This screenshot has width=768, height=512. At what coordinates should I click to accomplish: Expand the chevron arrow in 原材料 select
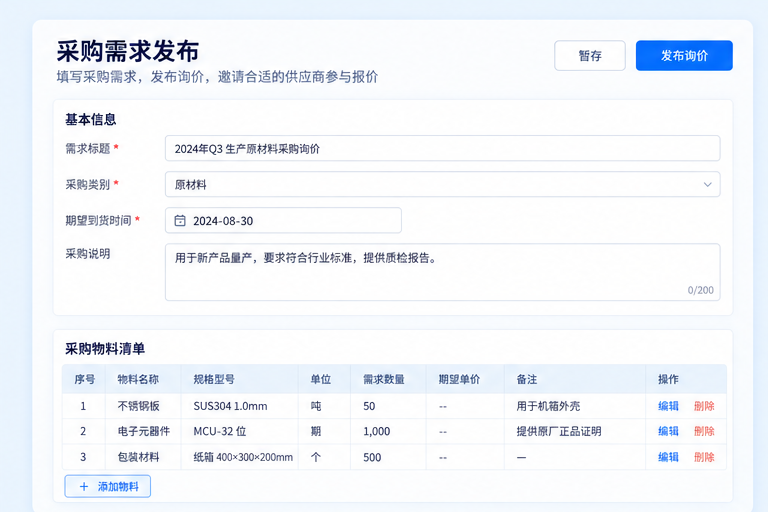707,185
